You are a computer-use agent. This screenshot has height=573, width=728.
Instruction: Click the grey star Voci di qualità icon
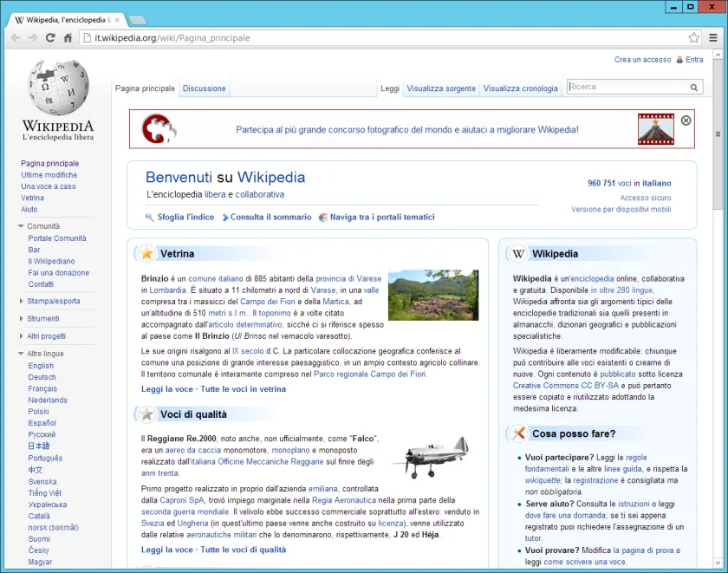point(146,414)
